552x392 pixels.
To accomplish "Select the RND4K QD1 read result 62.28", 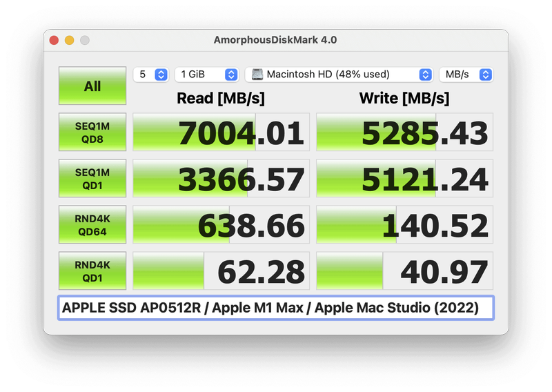I will coord(219,271).
